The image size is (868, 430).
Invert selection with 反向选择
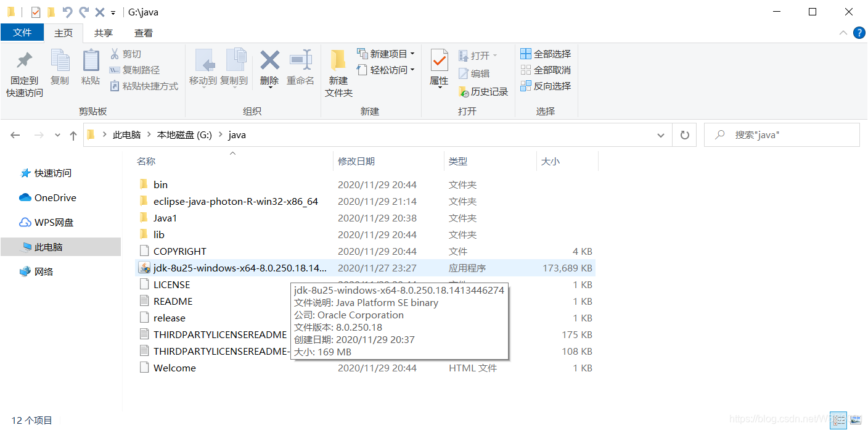coord(546,86)
